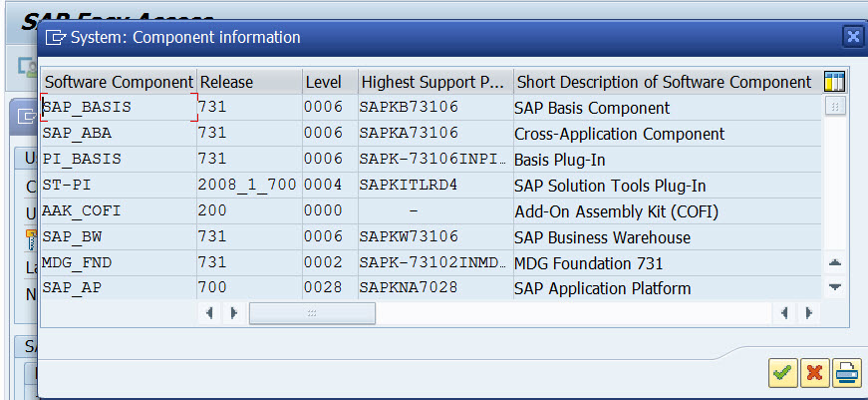This screenshot has height=400, width=868.
Task: Select the AAK_COFI cell
Action: tap(119, 211)
